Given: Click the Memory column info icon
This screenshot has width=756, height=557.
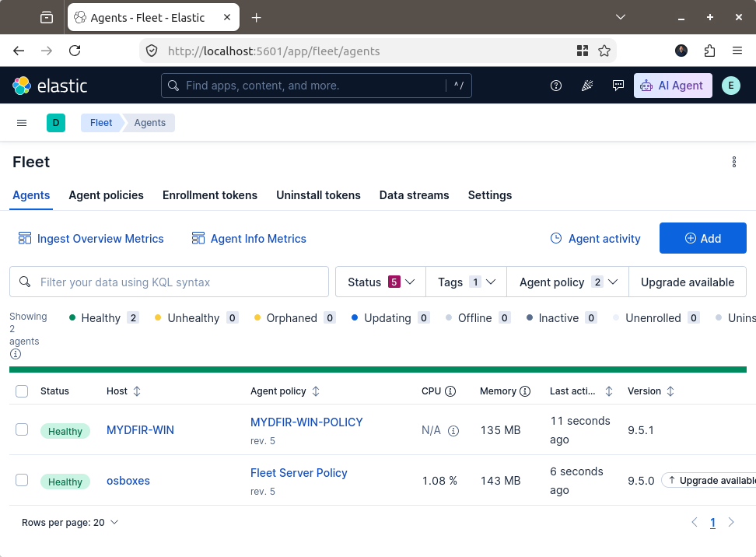Looking at the screenshot, I should 525,391.
